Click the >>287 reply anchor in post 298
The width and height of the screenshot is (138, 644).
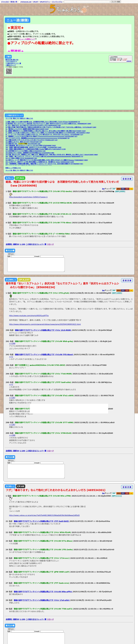[12, 425]
